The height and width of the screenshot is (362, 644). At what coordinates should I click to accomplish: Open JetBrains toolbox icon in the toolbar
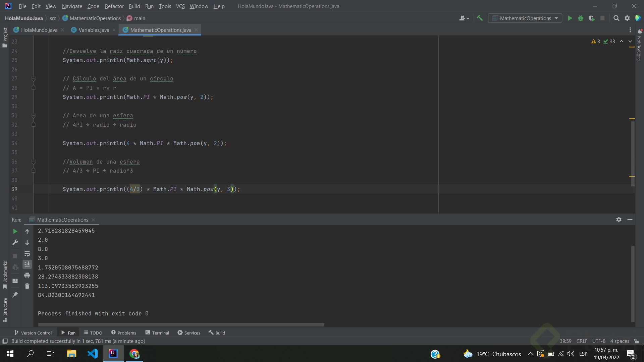[x=638, y=18]
